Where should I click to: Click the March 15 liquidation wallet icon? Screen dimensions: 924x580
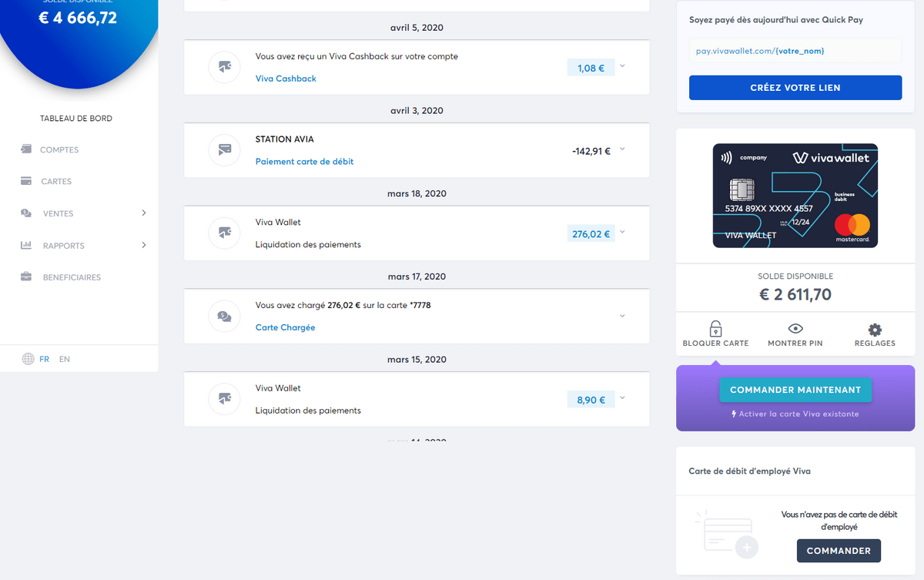point(225,399)
